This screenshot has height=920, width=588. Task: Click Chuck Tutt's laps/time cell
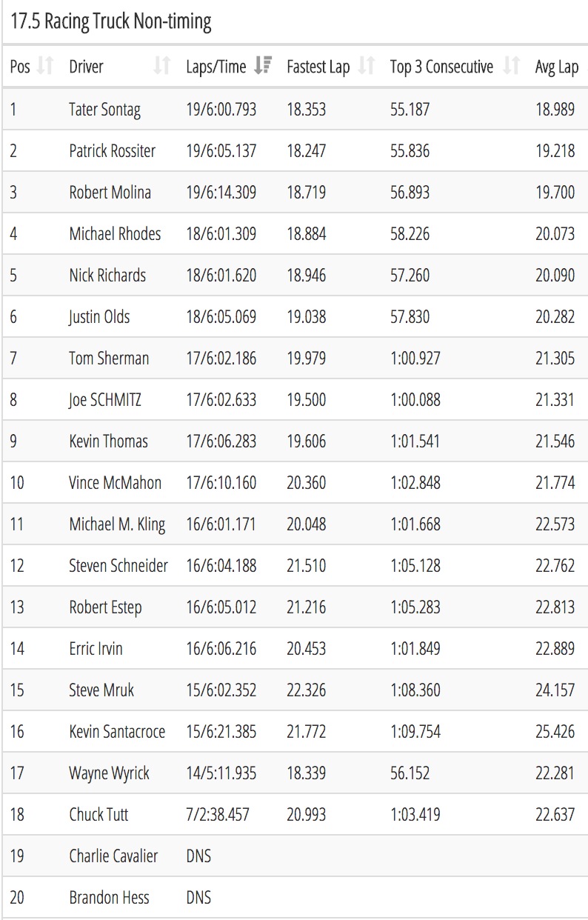(218, 815)
